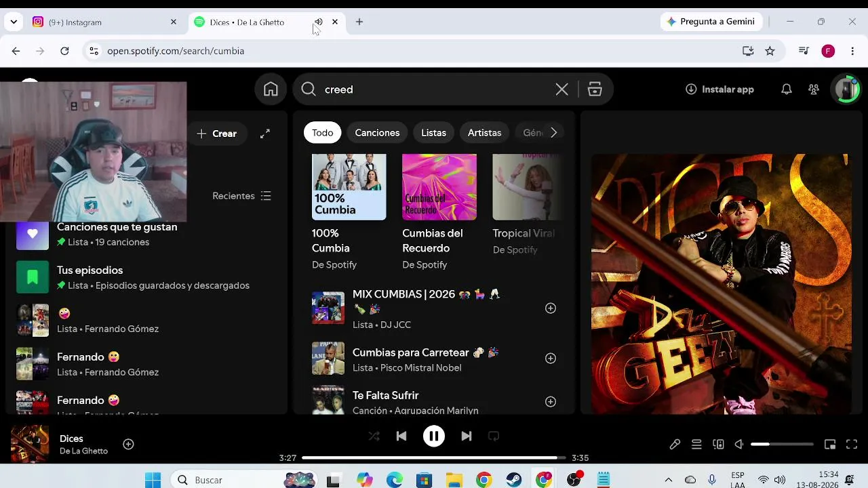Click the Crear button
Screen dimensions: 868x488
[x=216, y=134]
